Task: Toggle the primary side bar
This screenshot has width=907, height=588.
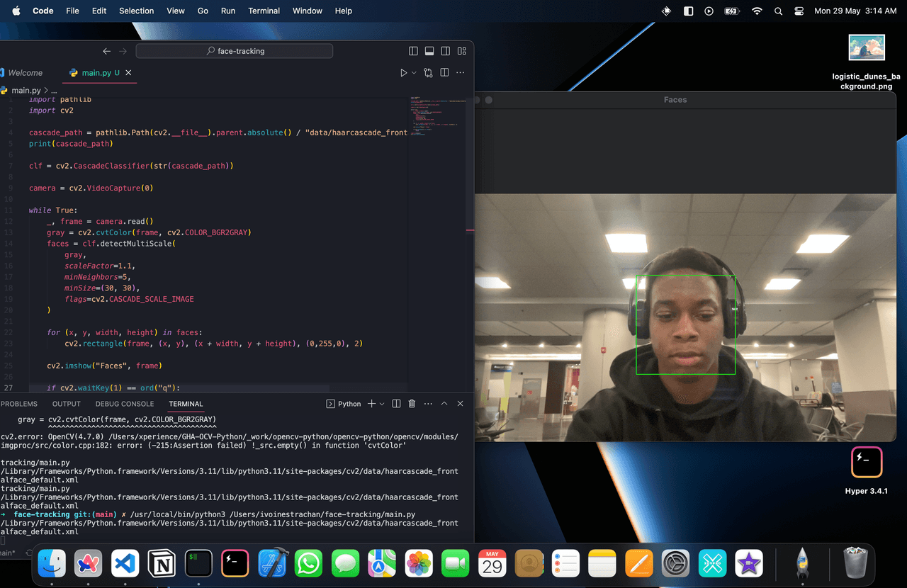Action: [x=413, y=51]
